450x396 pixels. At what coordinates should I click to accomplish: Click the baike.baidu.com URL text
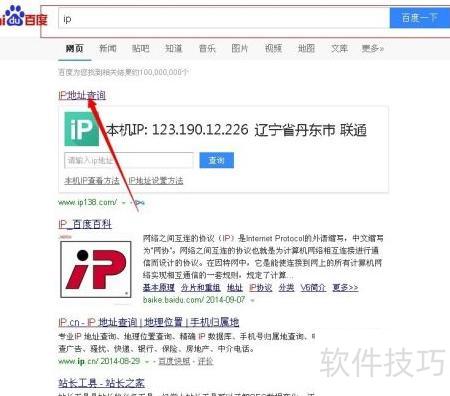point(173,300)
